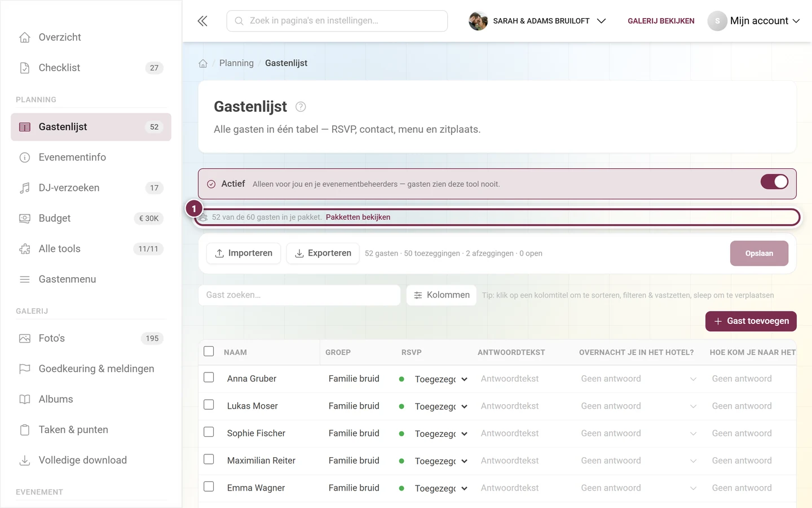Image resolution: width=812 pixels, height=508 pixels.
Task: Go to Planning breadcrumb
Action: pos(236,63)
